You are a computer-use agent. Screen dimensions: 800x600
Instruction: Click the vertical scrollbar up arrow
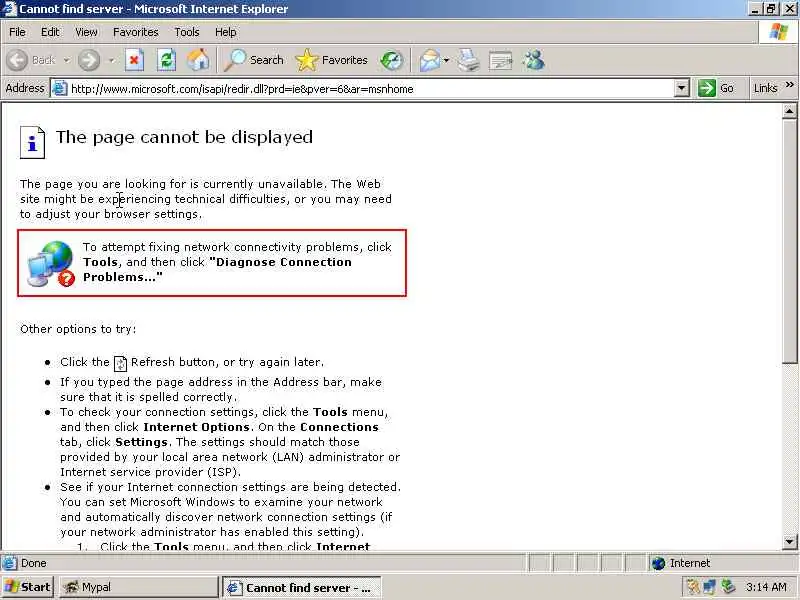click(x=789, y=111)
